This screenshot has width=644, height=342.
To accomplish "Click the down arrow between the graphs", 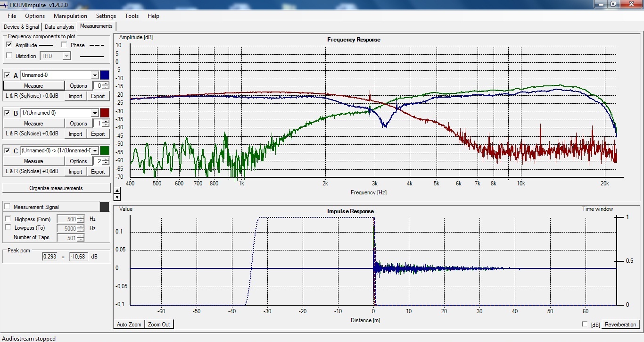I will 117,197.
